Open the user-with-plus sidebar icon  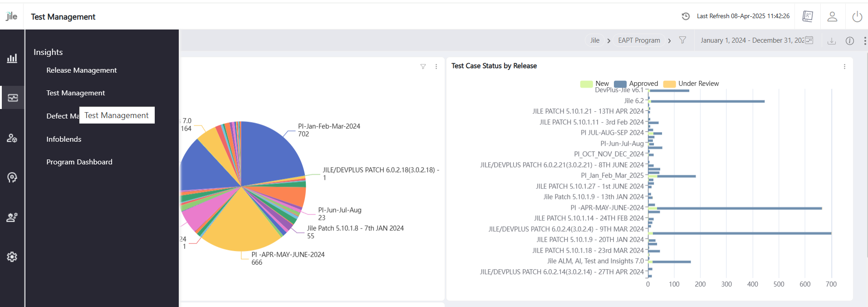[12, 138]
